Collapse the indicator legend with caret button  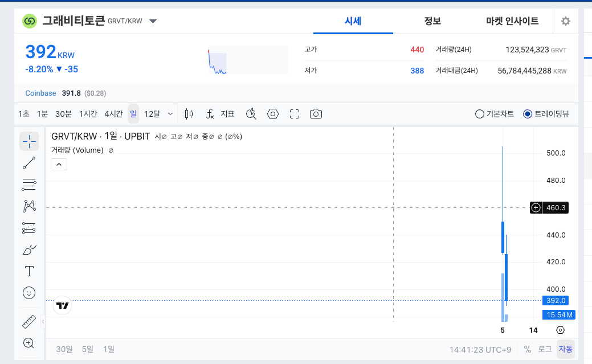coord(59,165)
